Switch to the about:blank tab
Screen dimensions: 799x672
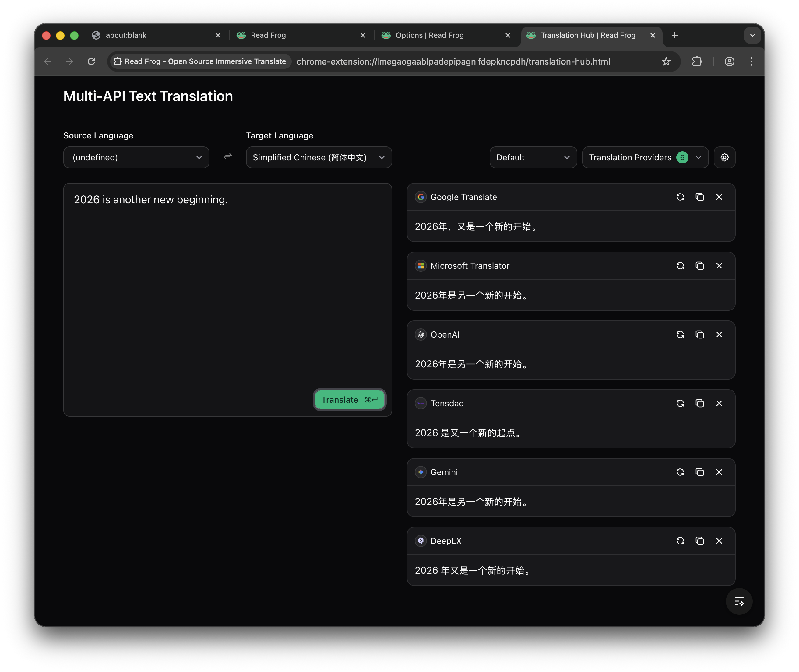click(126, 35)
